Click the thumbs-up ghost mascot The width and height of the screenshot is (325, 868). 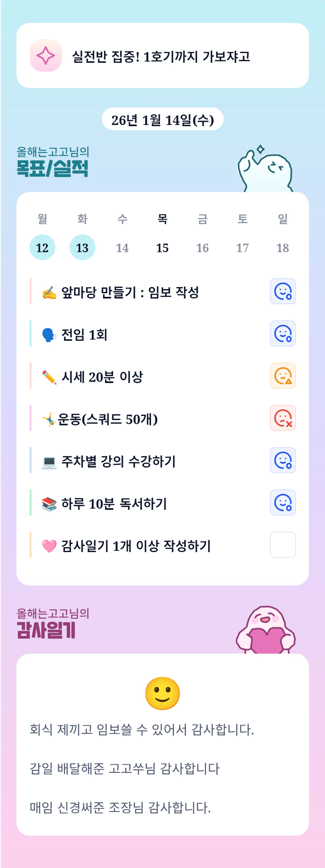click(x=265, y=170)
